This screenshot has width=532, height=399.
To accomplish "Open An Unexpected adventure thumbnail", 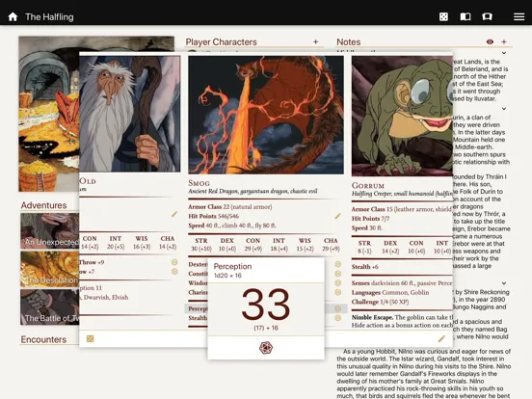I will pyautogui.click(x=49, y=231).
